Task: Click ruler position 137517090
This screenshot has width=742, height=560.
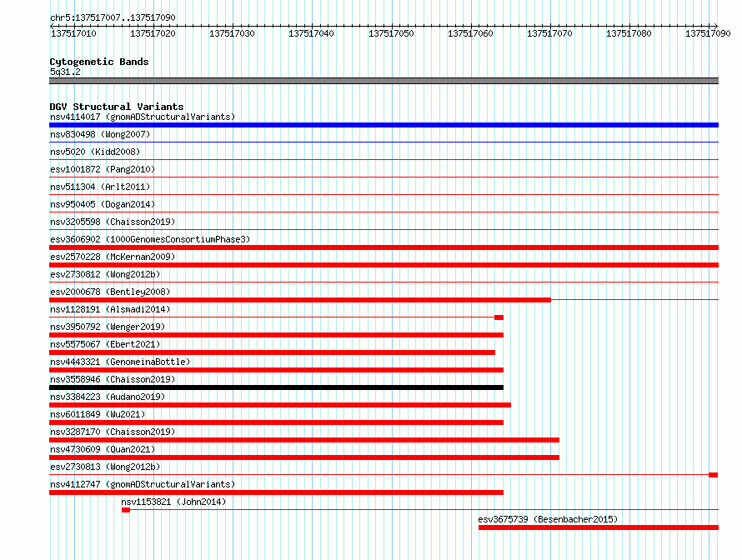Action: [x=708, y=33]
